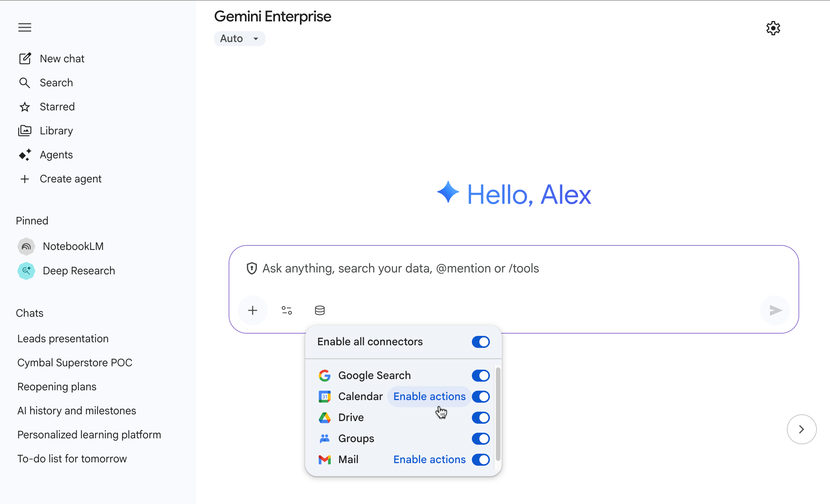Open the Leads presentation chat
Screen dimensions: 830x504
coord(63,339)
